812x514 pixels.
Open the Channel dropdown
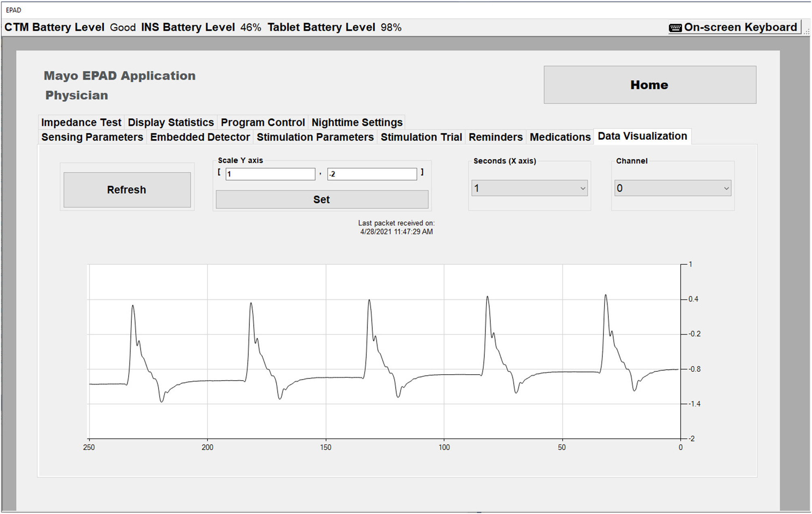672,188
